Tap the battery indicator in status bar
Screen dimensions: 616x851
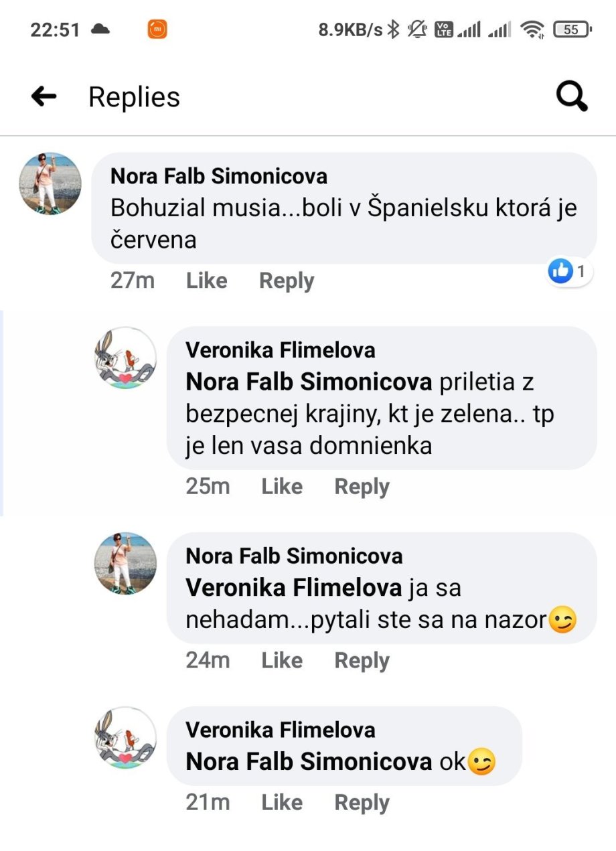click(x=572, y=29)
